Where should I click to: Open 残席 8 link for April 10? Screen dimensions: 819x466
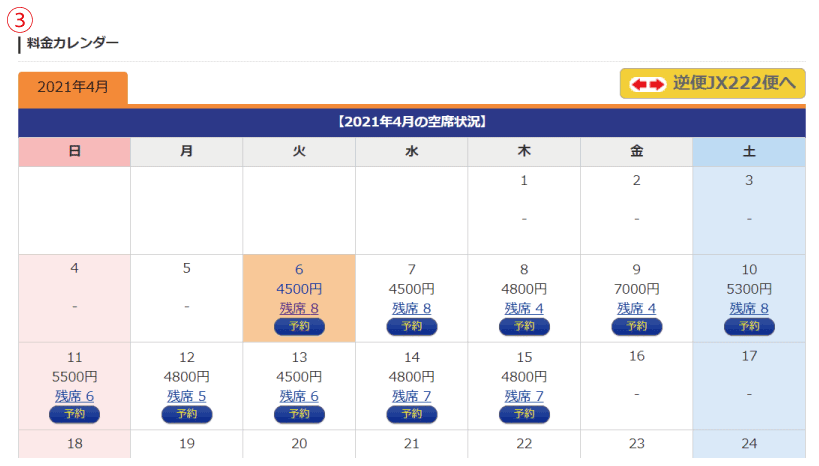click(749, 308)
